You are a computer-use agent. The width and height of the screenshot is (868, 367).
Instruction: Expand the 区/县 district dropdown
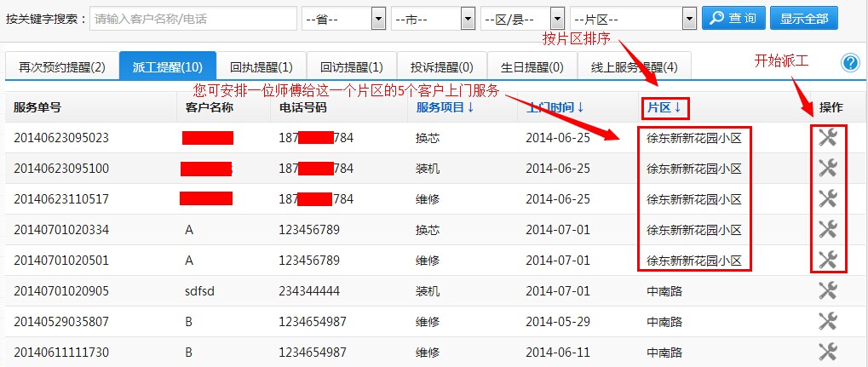522,18
